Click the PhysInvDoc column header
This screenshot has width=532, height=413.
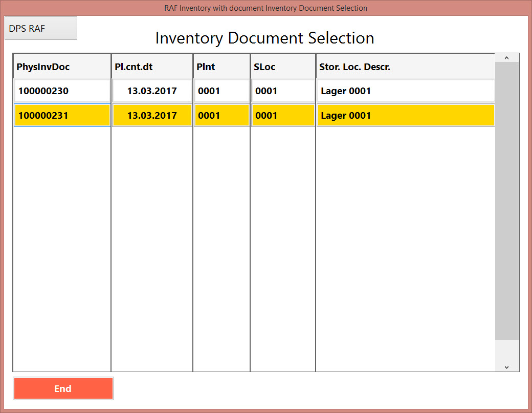click(x=62, y=67)
